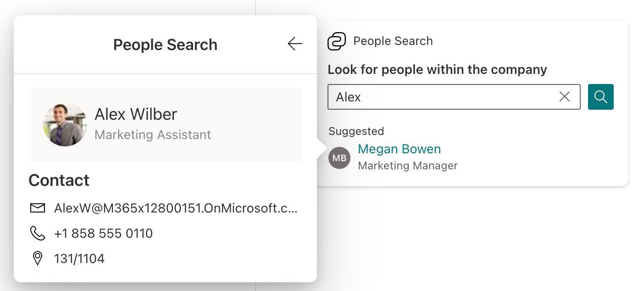Click the envelope email icon

pyautogui.click(x=37, y=208)
